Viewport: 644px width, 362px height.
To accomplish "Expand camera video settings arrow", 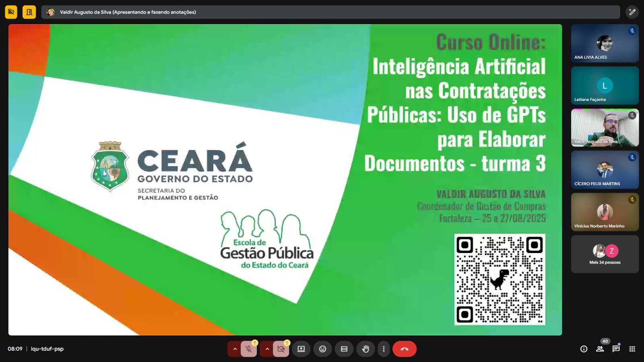I will (267, 349).
